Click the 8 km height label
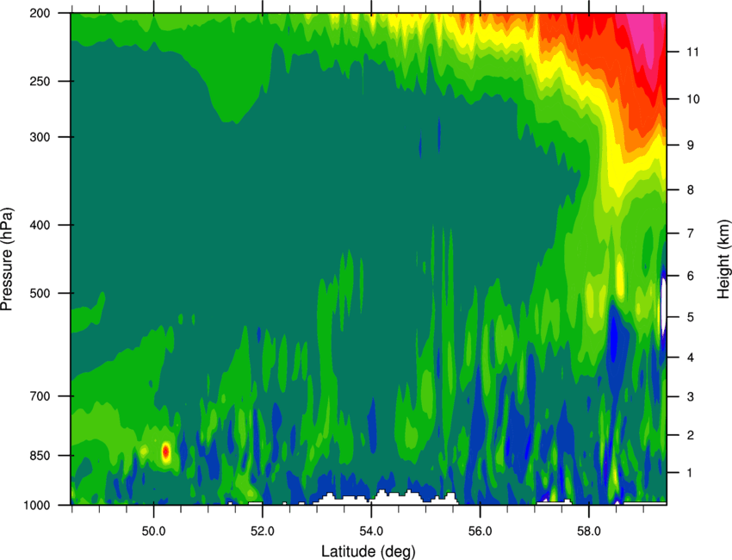This screenshot has height=560, width=732. [x=690, y=190]
